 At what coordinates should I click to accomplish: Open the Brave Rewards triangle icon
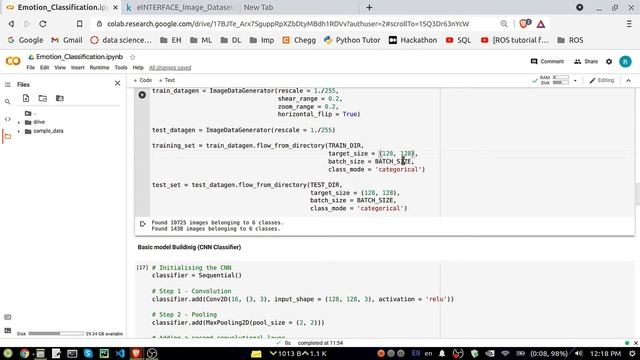pos(541,24)
